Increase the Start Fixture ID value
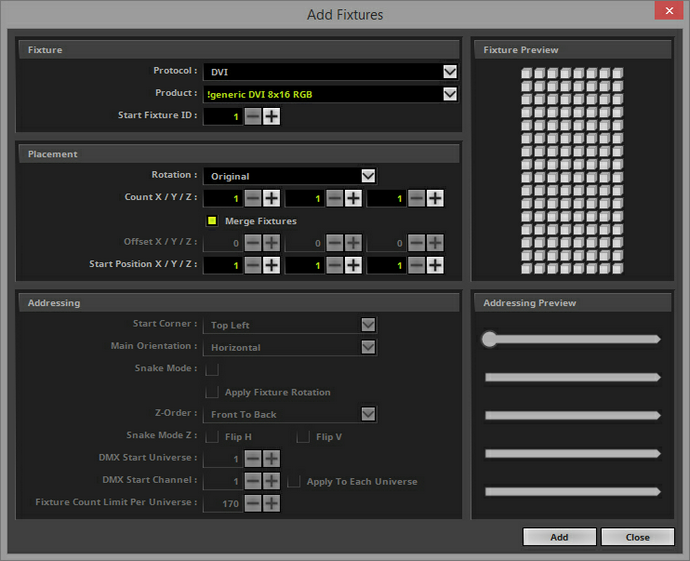 (272, 117)
